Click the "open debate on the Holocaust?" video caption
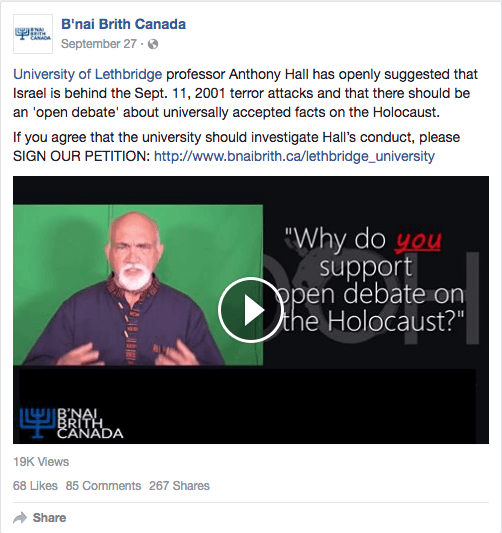The width and height of the screenshot is (502, 533). pos(369,307)
